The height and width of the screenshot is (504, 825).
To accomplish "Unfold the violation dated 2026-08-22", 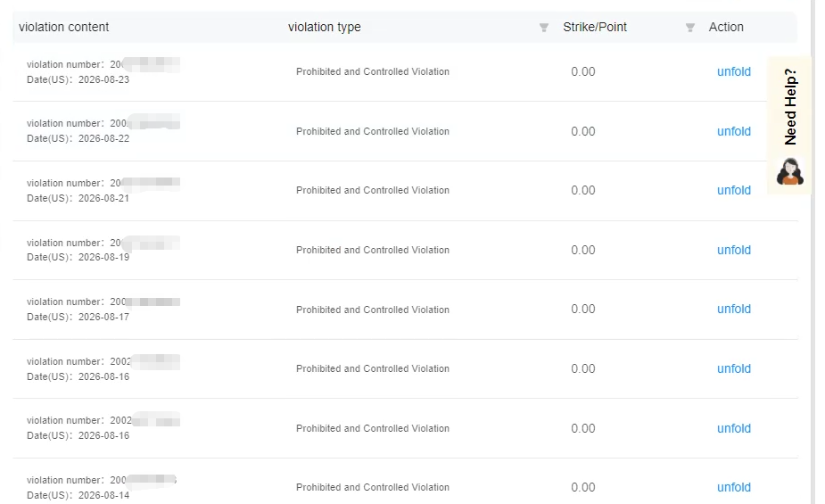I will point(733,131).
